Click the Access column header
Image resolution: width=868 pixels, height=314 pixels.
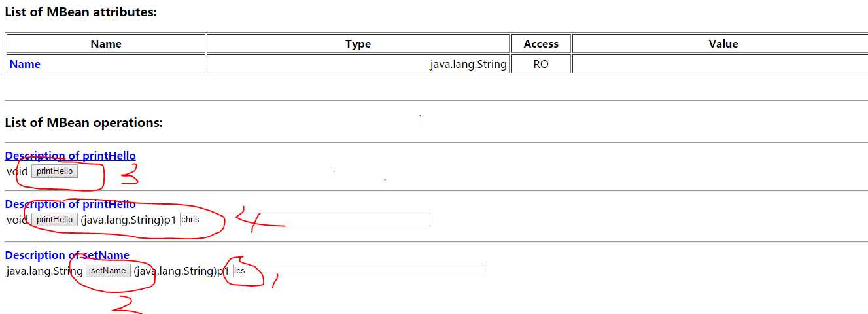tap(541, 44)
